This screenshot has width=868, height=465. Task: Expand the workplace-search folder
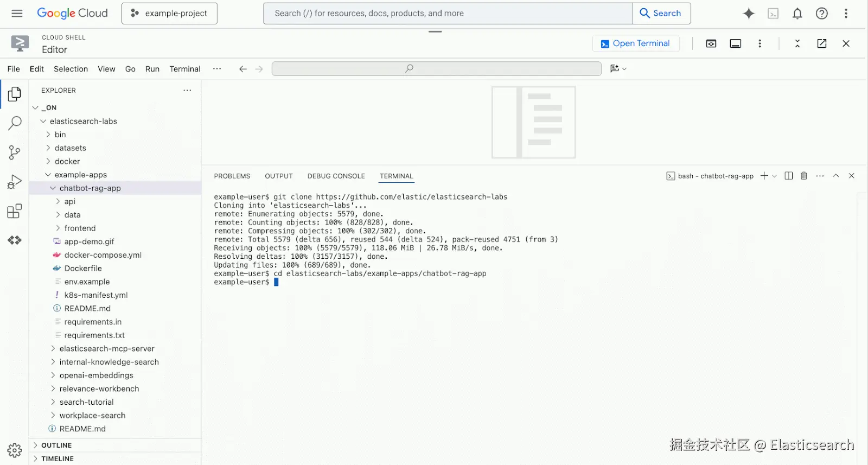(x=92, y=416)
